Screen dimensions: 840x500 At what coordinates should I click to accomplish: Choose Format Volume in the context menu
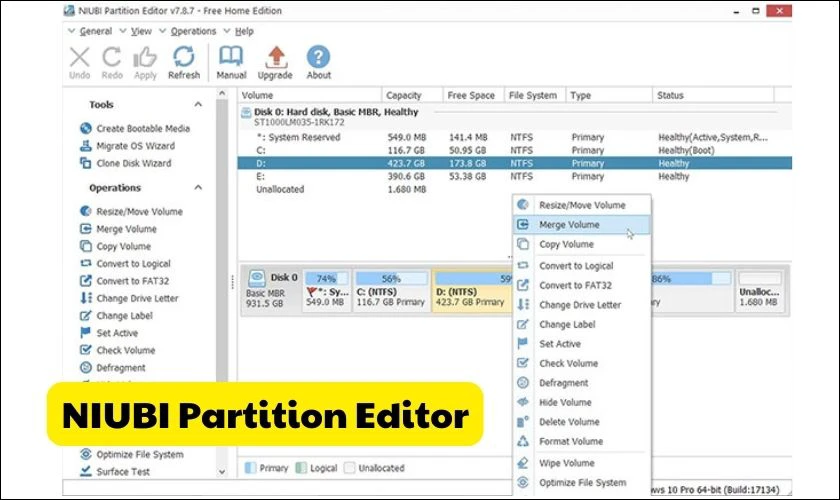pyautogui.click(x=582, y=441)
